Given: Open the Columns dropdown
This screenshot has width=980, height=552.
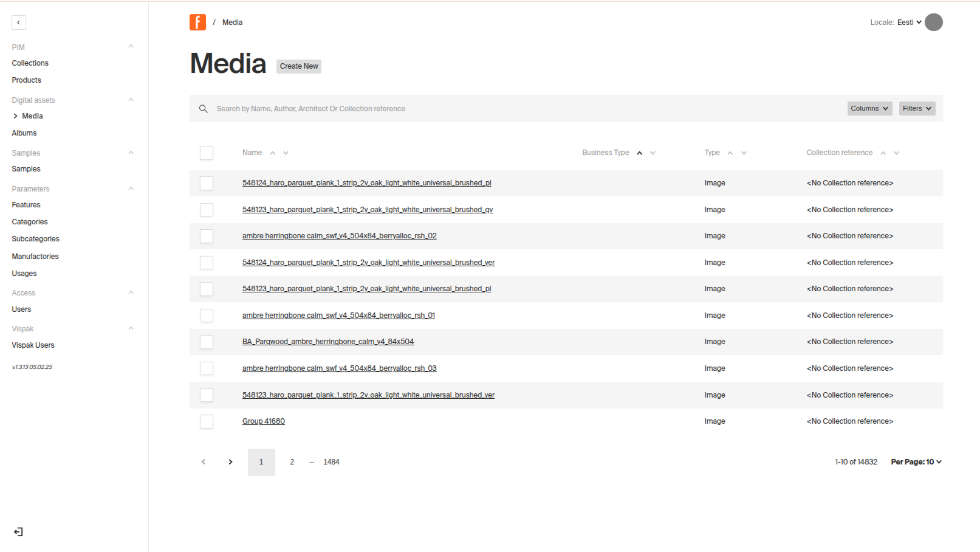Looking at the screenshot, I should coord(869,109).
